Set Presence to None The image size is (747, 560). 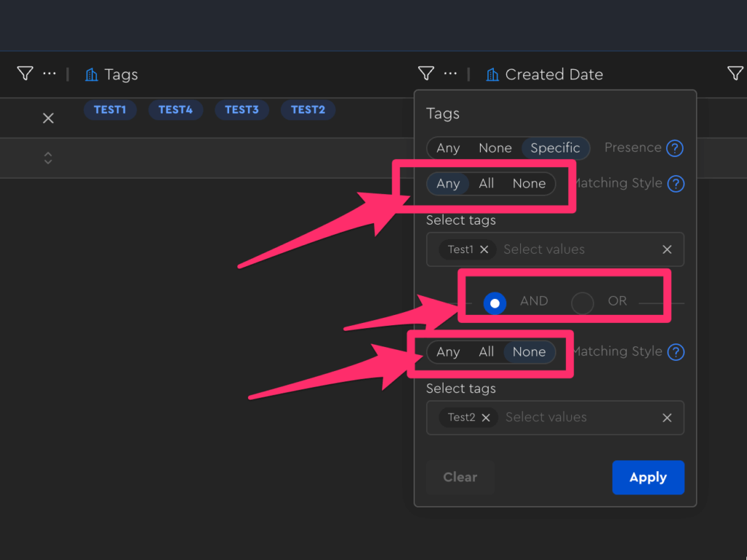(495, 148)
